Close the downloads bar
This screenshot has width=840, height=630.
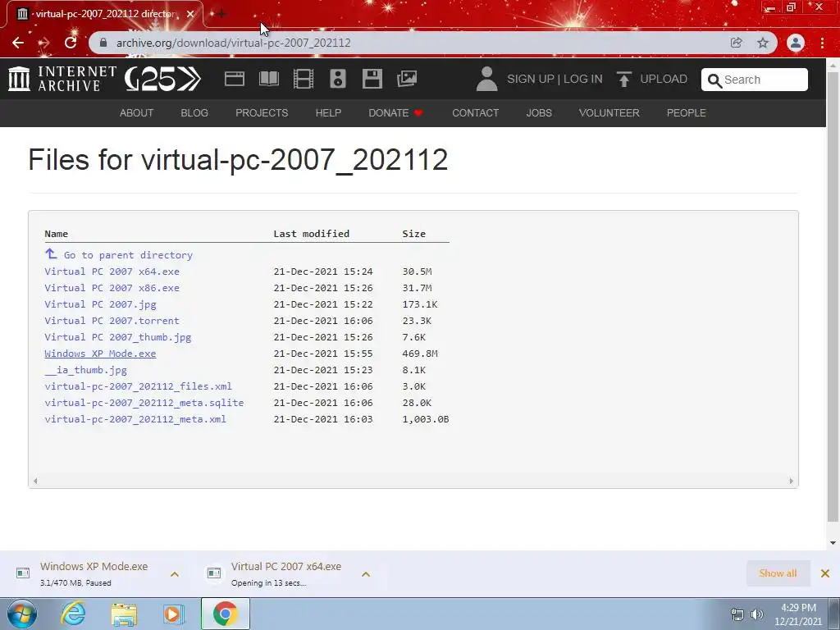point(825,573)
